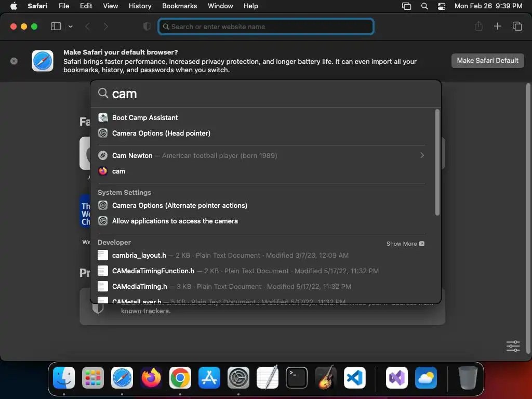Viewport: 532px width, 399px height.
Task: Open cambria_layout.h file result
Action: point(261,255)
